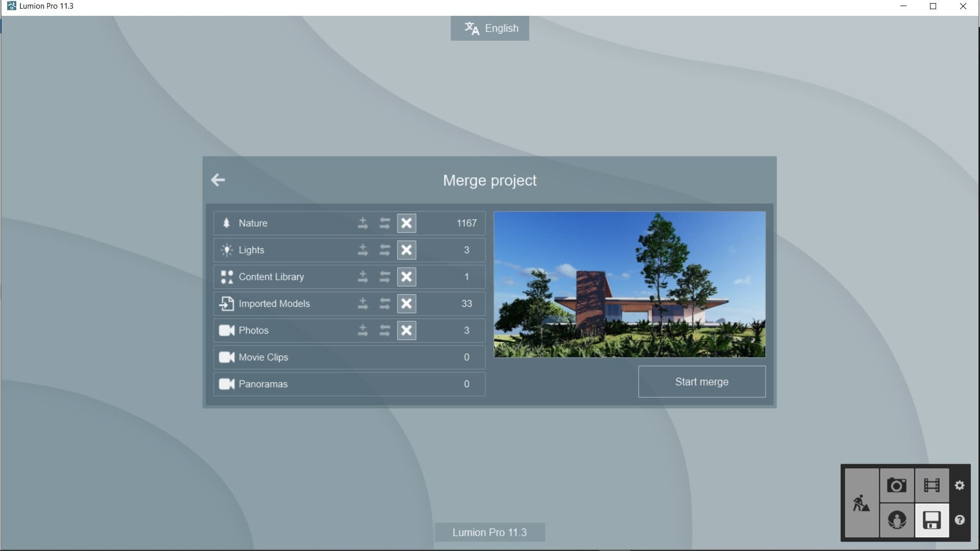Open the English language selector
The width and height of the screenshot is (980, 551).
pyautogui.click(x=490, y=28)
